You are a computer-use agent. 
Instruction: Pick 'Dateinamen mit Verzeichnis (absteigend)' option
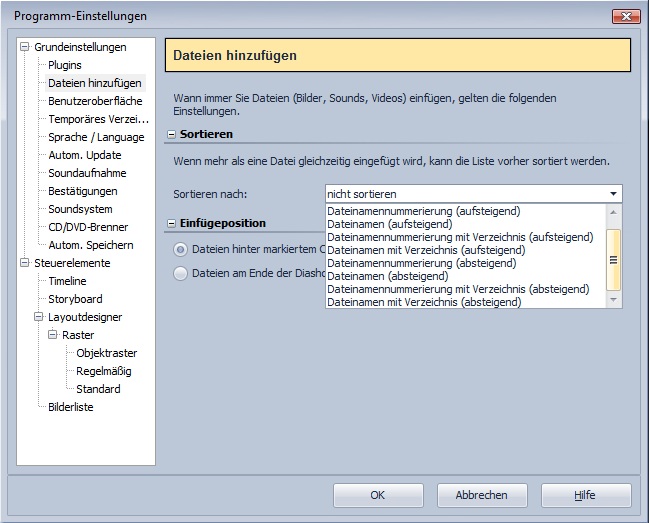(424, 302)
